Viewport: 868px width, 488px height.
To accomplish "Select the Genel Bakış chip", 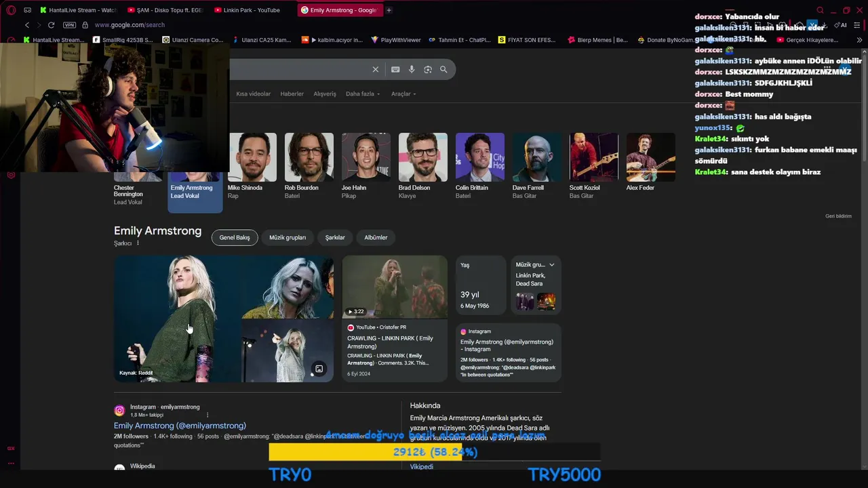I will [x=235, y=237].
